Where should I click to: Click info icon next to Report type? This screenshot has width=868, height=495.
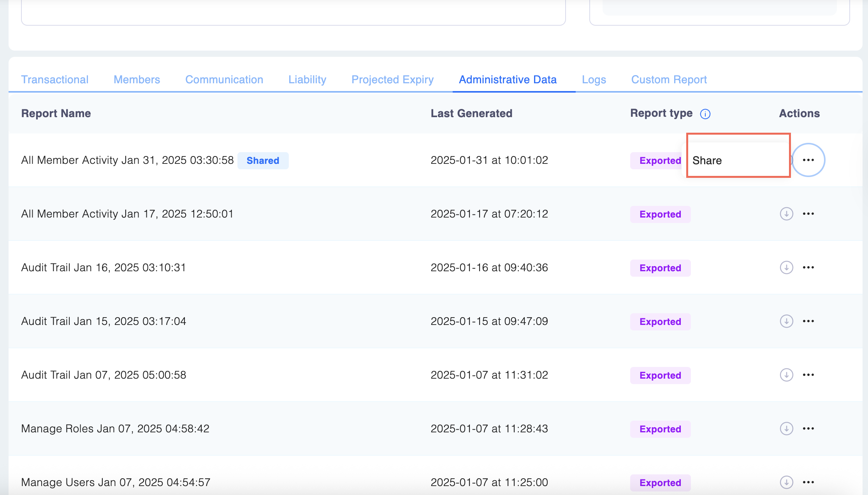coord(705,114)
